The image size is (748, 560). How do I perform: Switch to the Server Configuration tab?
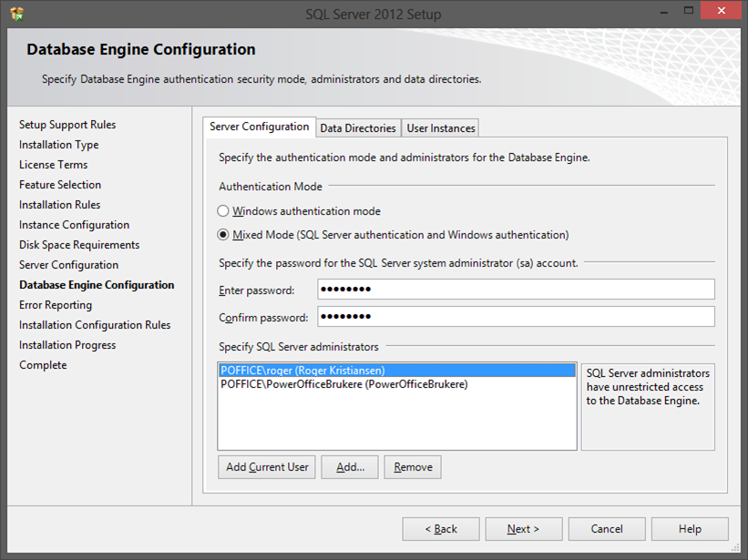click(x=259, y=127)
